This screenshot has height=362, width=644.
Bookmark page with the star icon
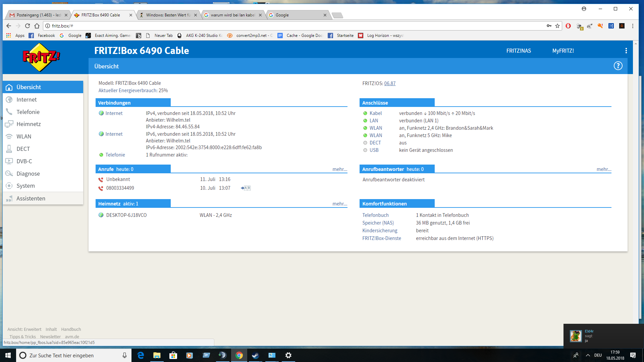pos(557,26)
